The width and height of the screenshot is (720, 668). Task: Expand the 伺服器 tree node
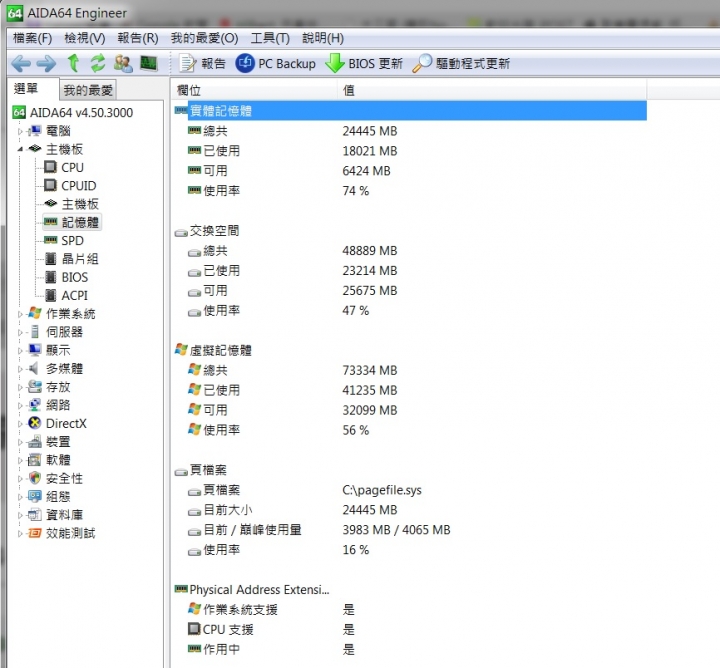point(20,332)
